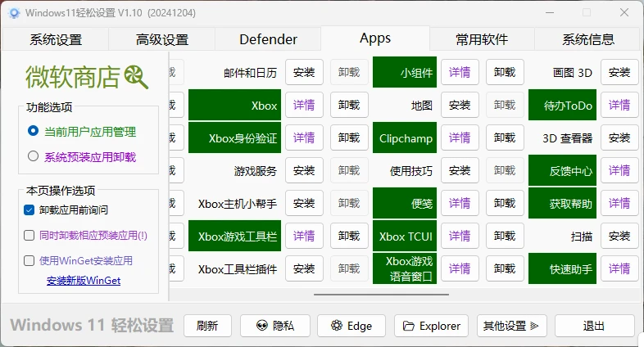Image resolution: width=644 pixels, height=347 pixels.
Task: Enable also uninstall preinstalled apps checkbox
Action: coord(29,236)
